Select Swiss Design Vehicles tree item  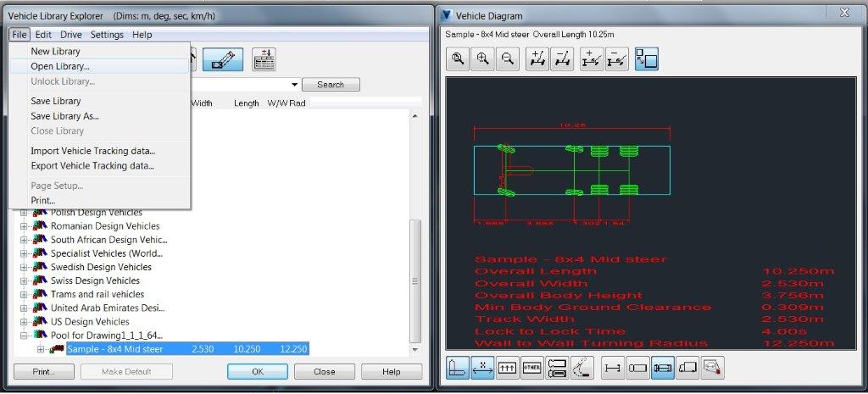(95, 280)
